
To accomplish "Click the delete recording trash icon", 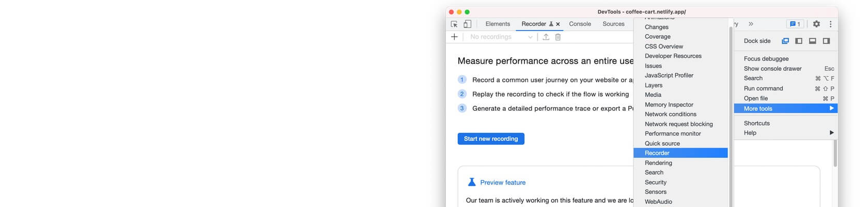I will click(558, 37).
